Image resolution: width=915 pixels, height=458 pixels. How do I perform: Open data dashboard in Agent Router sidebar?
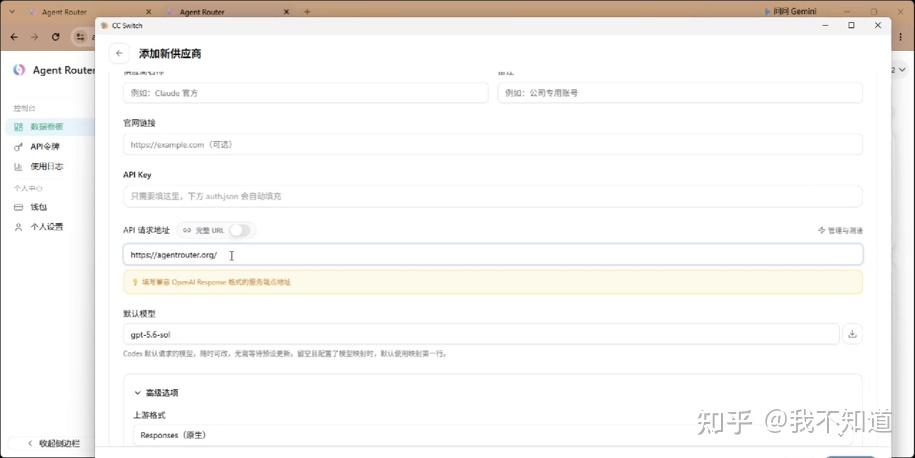46,127
